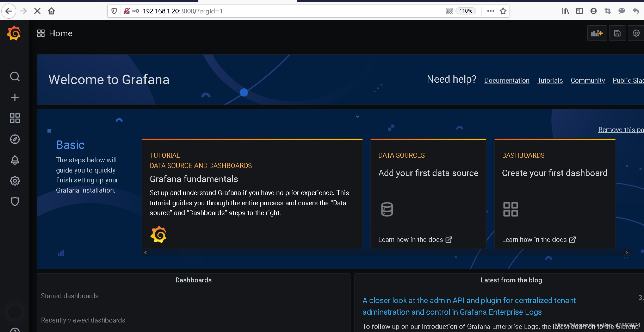Stop page loading with the X button

(x=37, y=11)
